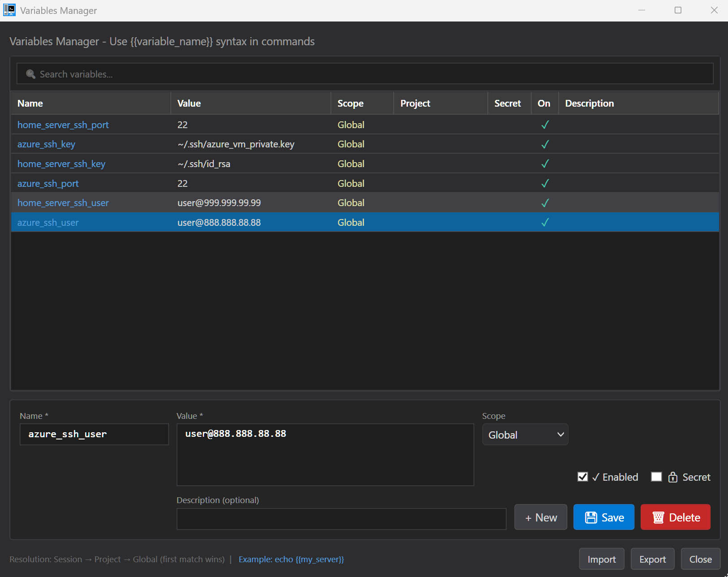Click the Scope column header to sort
The image size is (728, 577).
coord(350,103)
